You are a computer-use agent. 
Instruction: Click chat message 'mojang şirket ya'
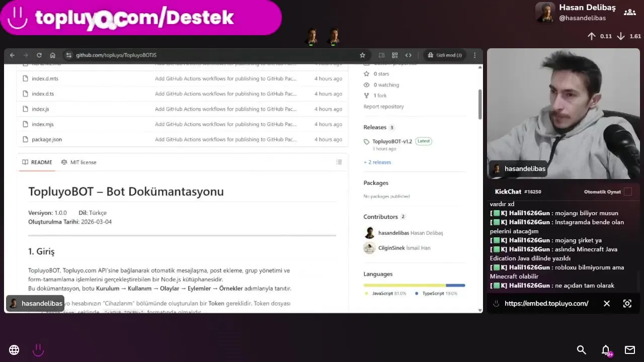coord(578,240)
